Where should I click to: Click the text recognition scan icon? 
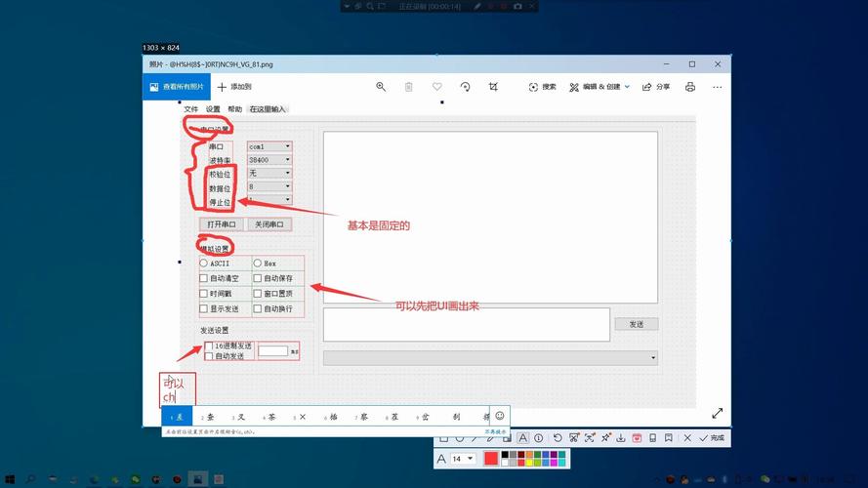pyautogui.click(x=590, y=437)
